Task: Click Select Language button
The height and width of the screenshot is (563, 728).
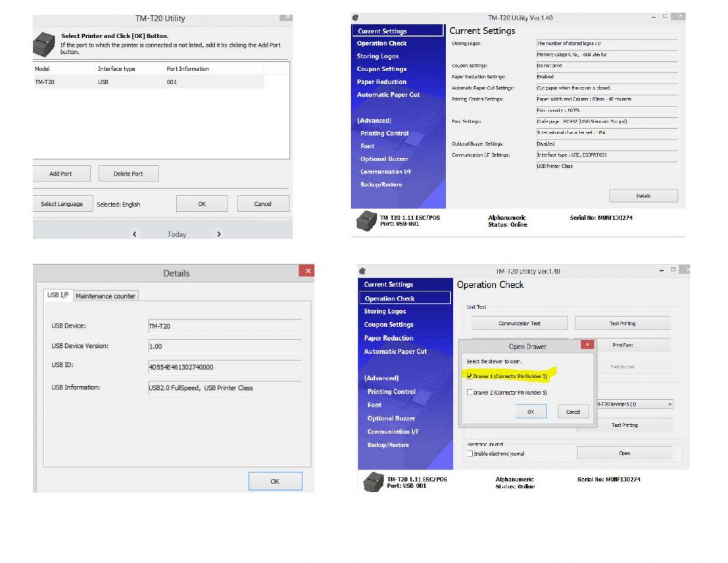Action: tap(62, 204)
